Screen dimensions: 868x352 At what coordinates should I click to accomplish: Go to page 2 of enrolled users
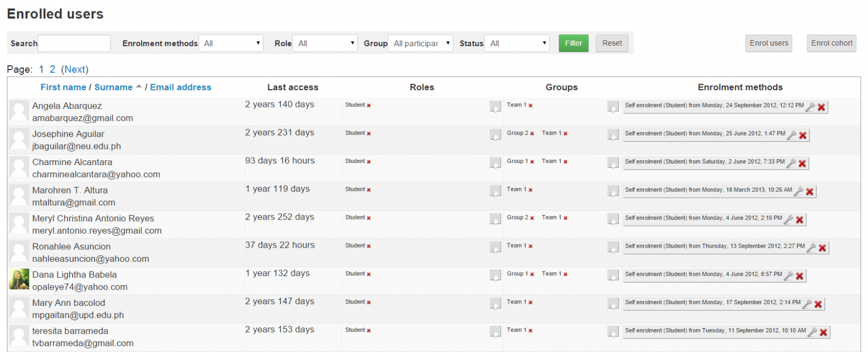tap(53, 70)
